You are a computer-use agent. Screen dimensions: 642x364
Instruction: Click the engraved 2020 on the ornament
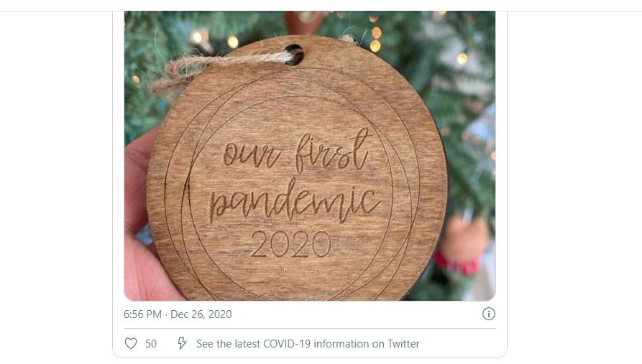point(290,244)
